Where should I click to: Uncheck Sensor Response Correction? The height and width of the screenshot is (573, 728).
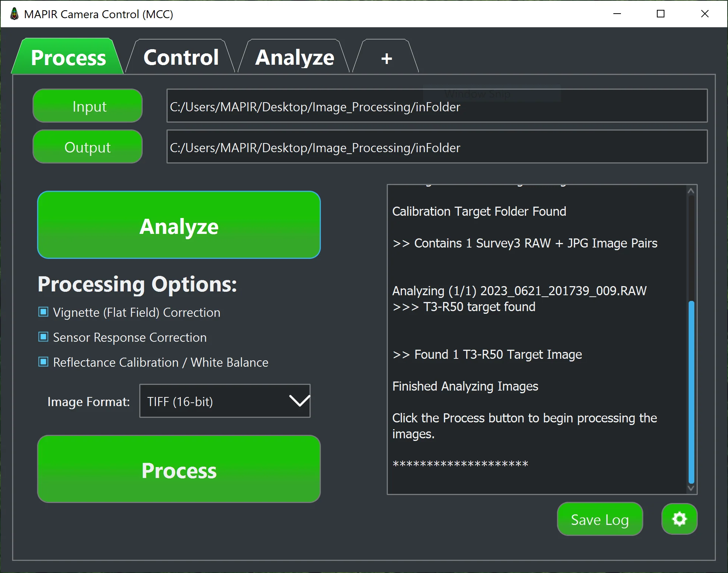[44, 337]
